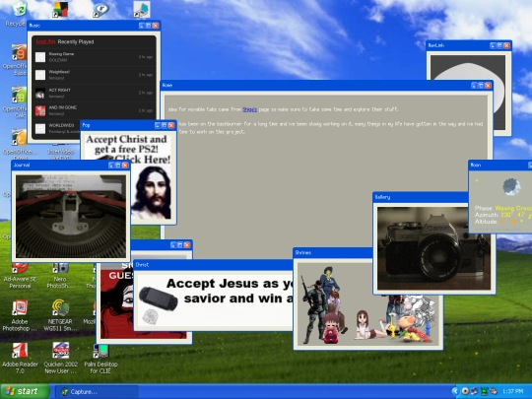The height and width of the screenshot is (399, 532).
Task: Select the Weightless! track row
Action: 94,75
